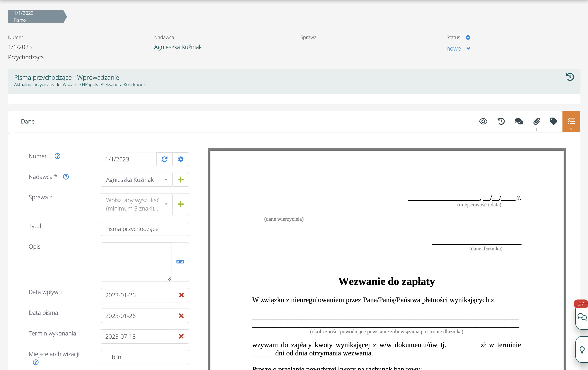588x370 pixels.
Task: Click the Agnieszka Kuźniak sender link
Action: point(178,47)
